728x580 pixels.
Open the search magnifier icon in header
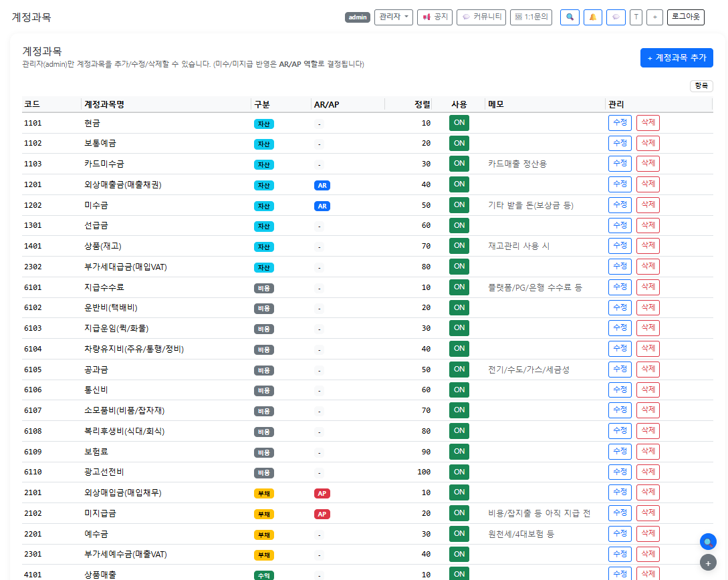click(570, 17)
